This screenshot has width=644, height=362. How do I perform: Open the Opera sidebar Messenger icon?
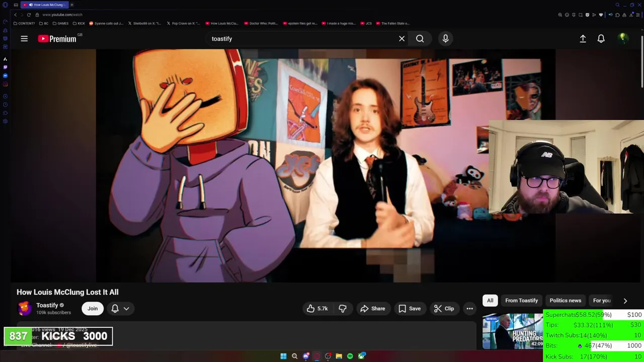pos(5,75)
